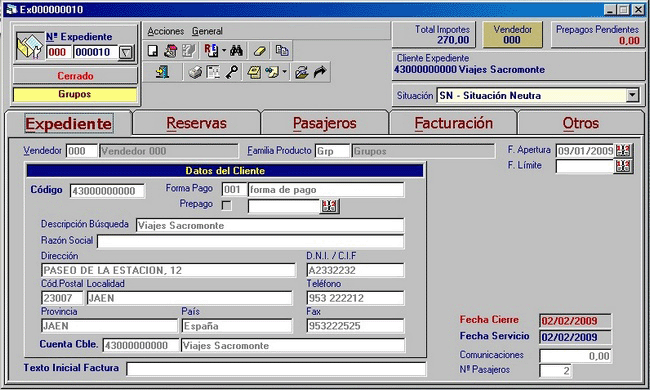Image resolution: width=650 pixels, height=390 pixels.
Task: Open the arrow beside the note-arrow icon
Action: [284, 73]
